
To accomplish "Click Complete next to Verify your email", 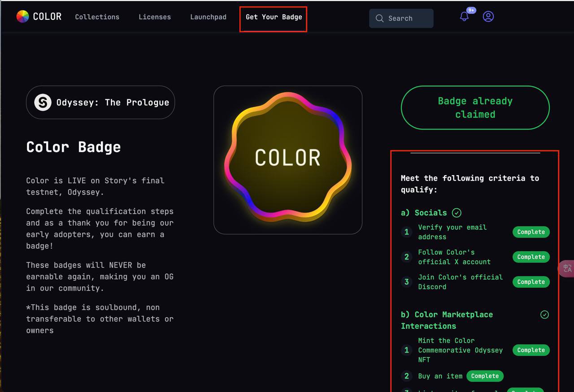I will [x=531, y=232].
